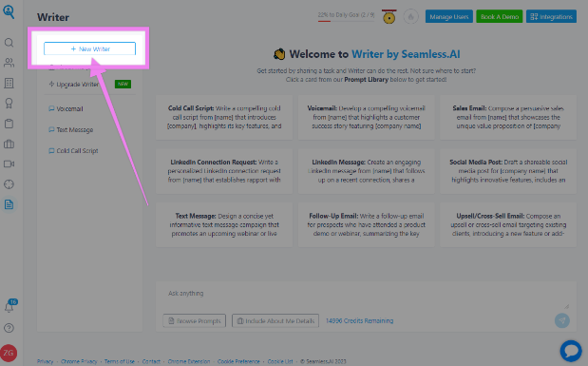Open the Cookie Preference footer link
The height and width of the screenshot is (366, 588).
(238, 361)
